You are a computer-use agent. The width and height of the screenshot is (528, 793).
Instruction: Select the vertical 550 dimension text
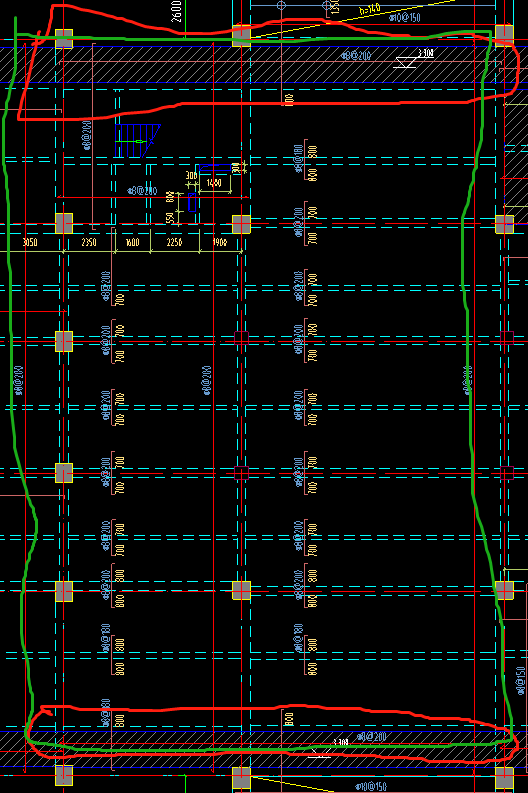pos(170,217)
